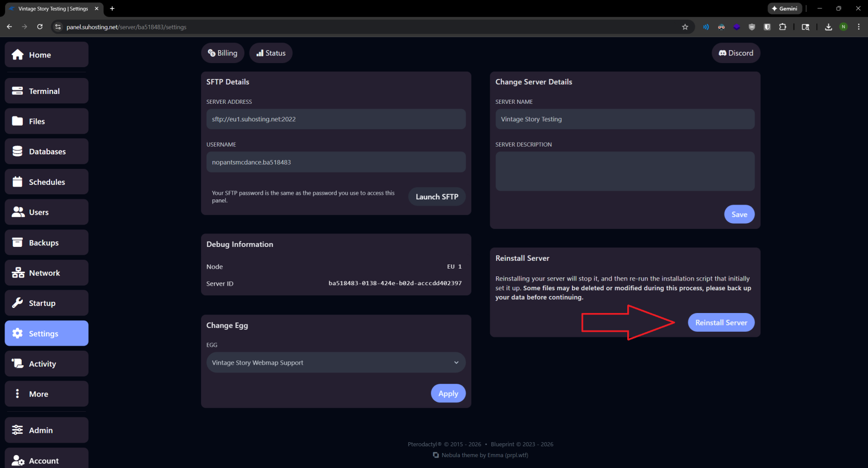This screenshot has width=868, height=468.
Task: Open browser extensions puzzle icon
Action: [x=783, y=27]
